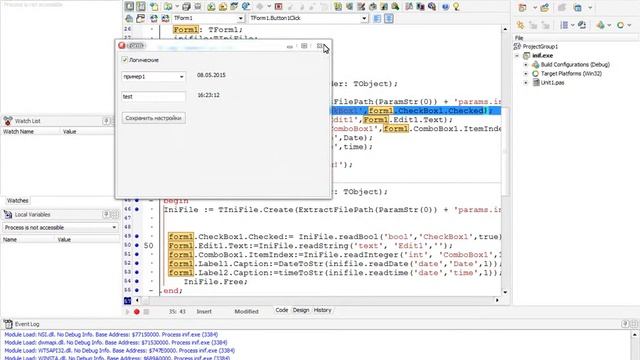Screen dimensions: 640x360
Task: Toggle breakpoint dot on line 54
Action: click(137, 281)
